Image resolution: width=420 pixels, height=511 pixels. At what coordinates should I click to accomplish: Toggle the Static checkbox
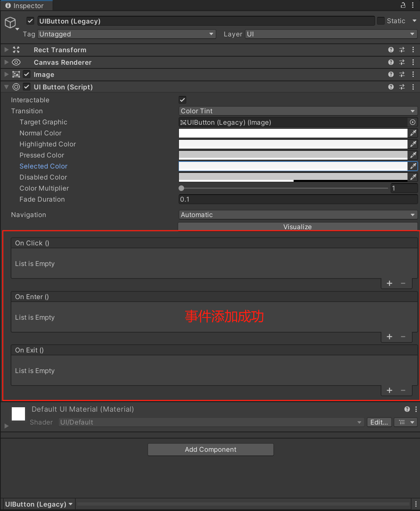click(381, 21)
